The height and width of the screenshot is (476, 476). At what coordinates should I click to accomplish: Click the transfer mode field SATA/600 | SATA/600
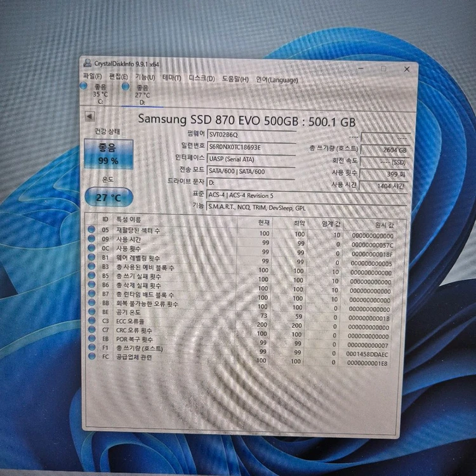click(x=251, y=171)
